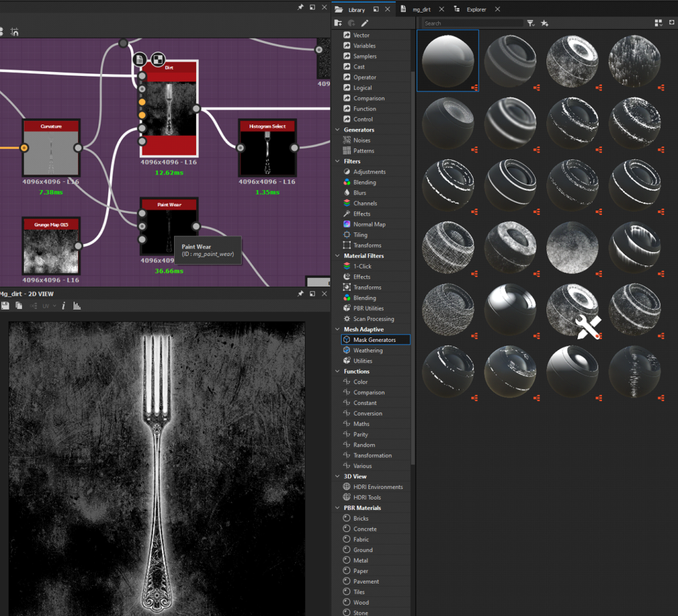
Task: Collapse the Mesh Adaptive section
Action: point(338,330)
